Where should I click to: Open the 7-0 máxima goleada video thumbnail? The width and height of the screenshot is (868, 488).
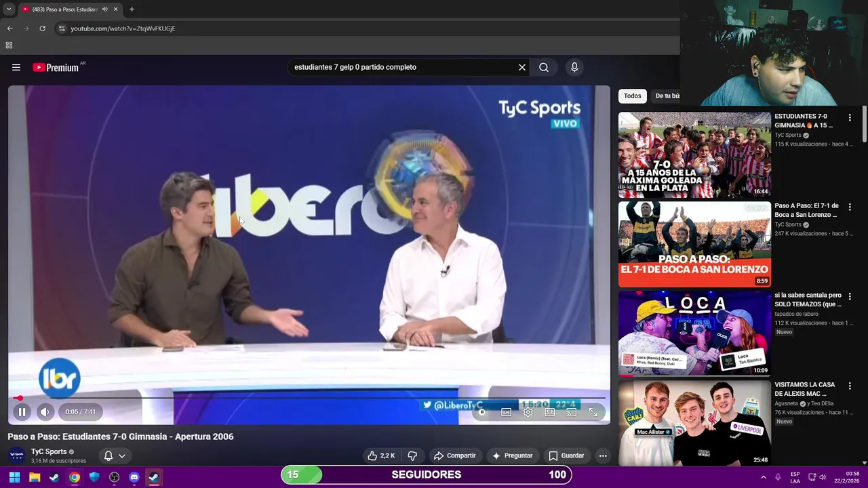(x=694, y=155)
